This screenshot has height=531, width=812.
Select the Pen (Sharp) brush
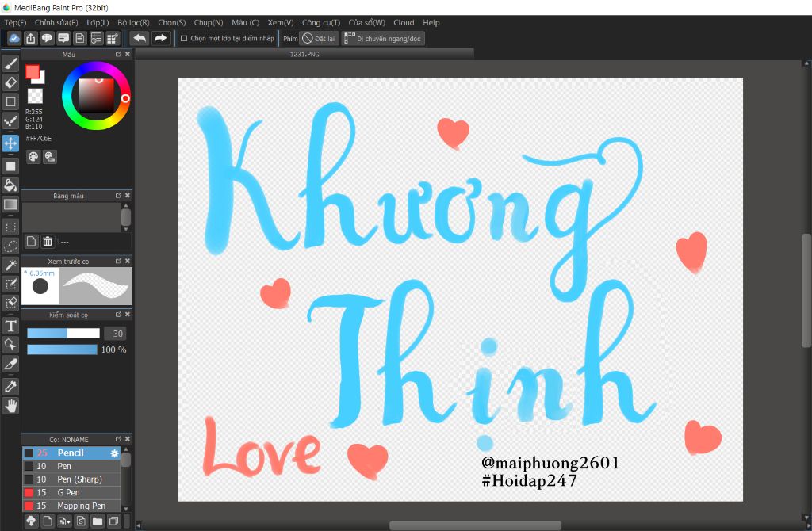click(71, 479)
